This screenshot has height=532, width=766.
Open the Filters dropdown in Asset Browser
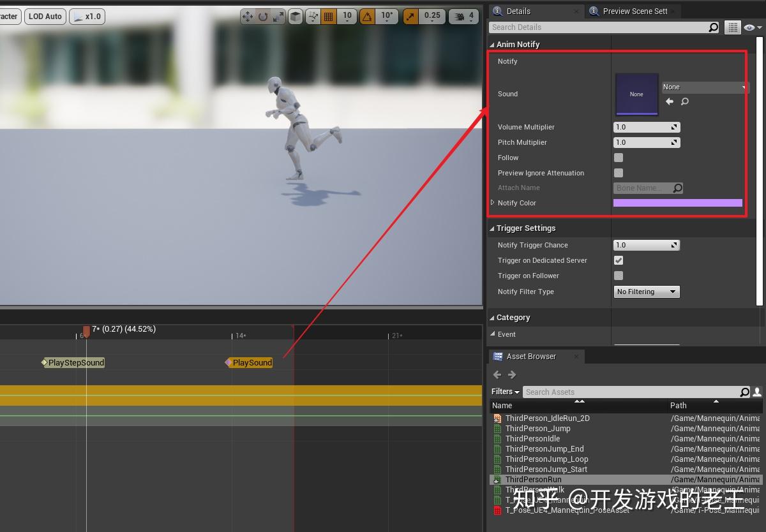(505, 392)
